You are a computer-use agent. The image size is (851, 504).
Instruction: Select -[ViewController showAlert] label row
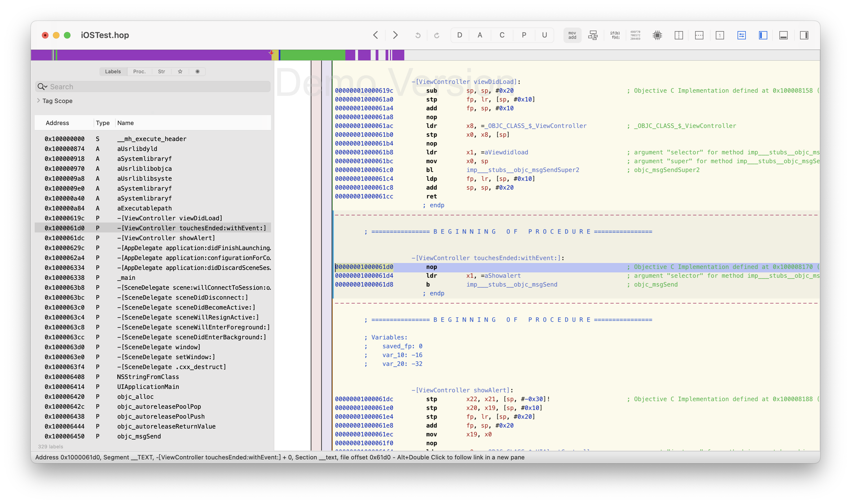point(153,238)
